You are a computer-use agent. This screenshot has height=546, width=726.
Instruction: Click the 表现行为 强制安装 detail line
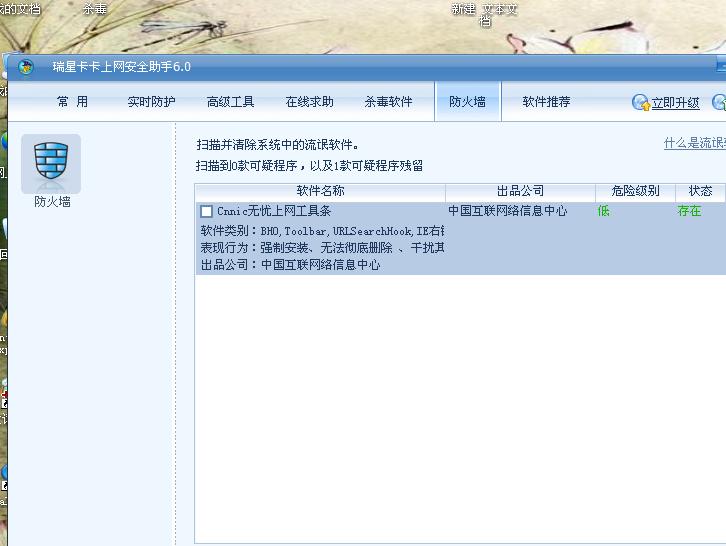point(322,248)
